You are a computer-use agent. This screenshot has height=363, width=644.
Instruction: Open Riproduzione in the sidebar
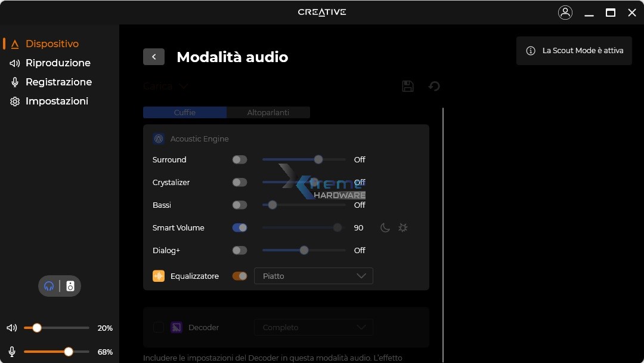coord(58,63)
